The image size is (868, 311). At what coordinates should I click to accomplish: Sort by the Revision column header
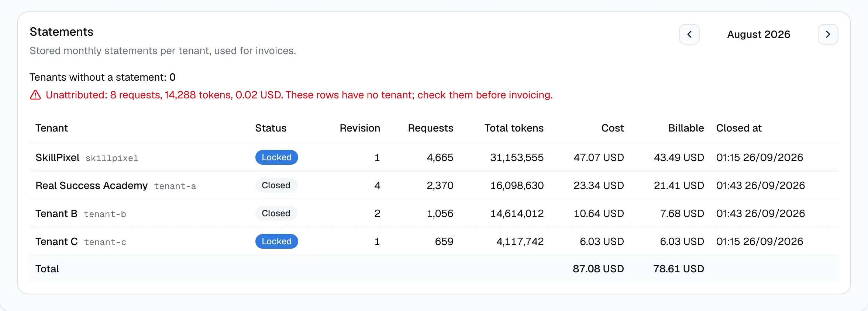point(360,128)
